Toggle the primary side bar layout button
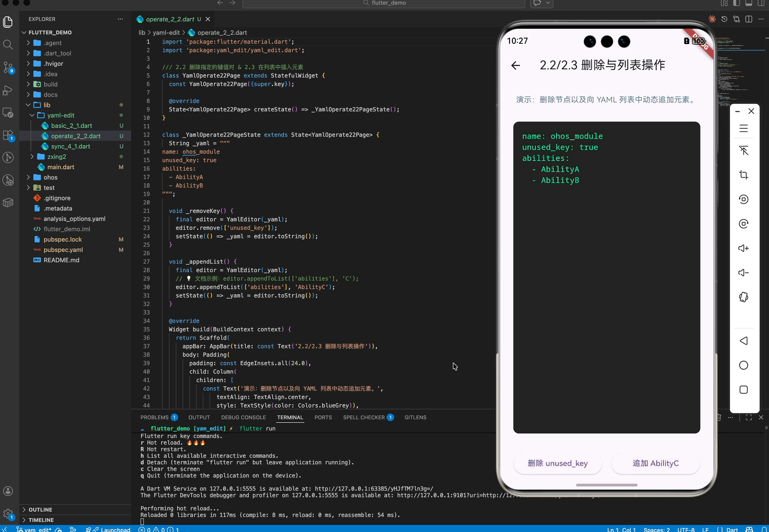 [737, 3]
